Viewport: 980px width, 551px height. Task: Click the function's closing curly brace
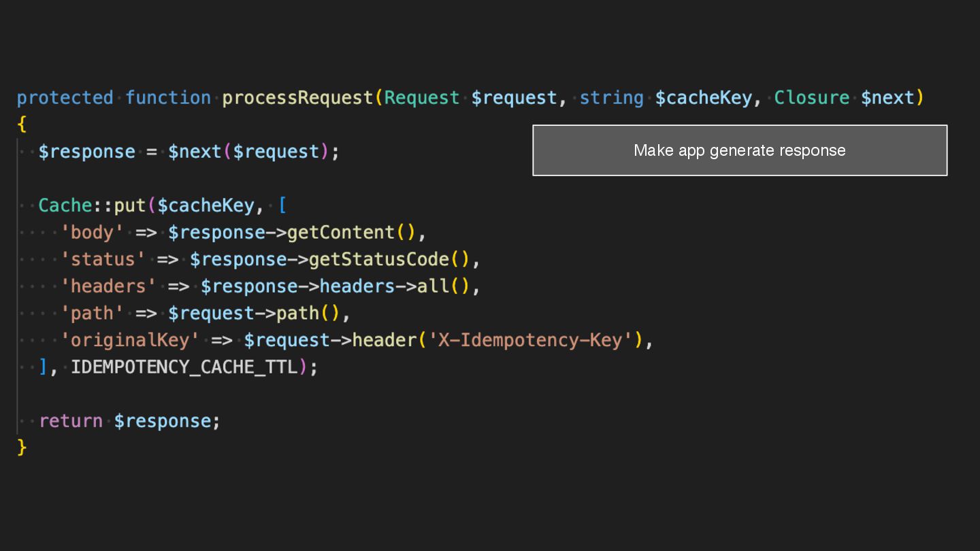pyautogui.click(x=22, y=447)
